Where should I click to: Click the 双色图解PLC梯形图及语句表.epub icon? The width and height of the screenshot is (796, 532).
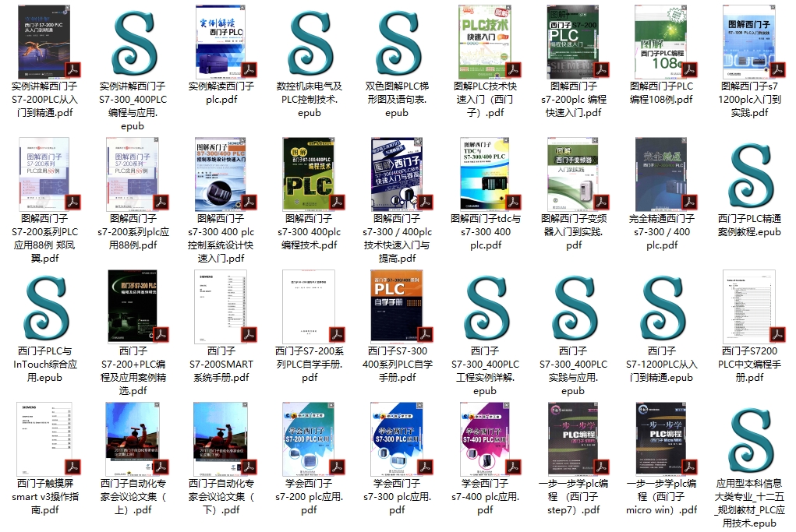[397, 43]
